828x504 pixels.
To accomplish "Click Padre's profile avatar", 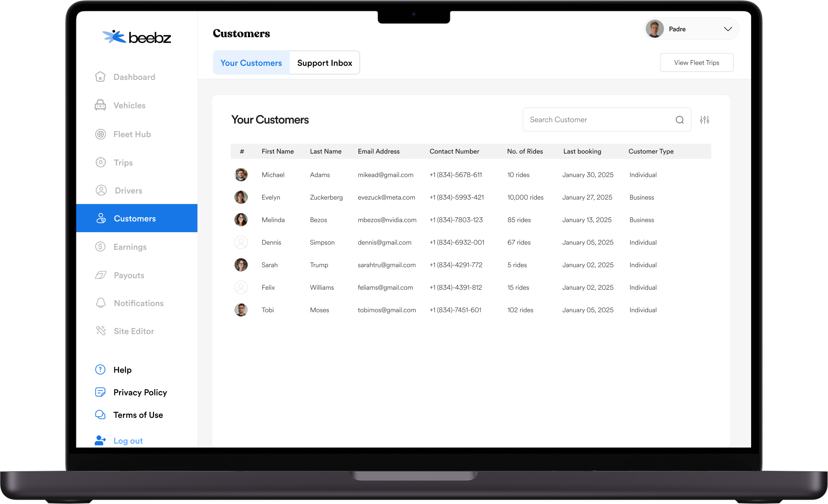I will tap(654, 29).
